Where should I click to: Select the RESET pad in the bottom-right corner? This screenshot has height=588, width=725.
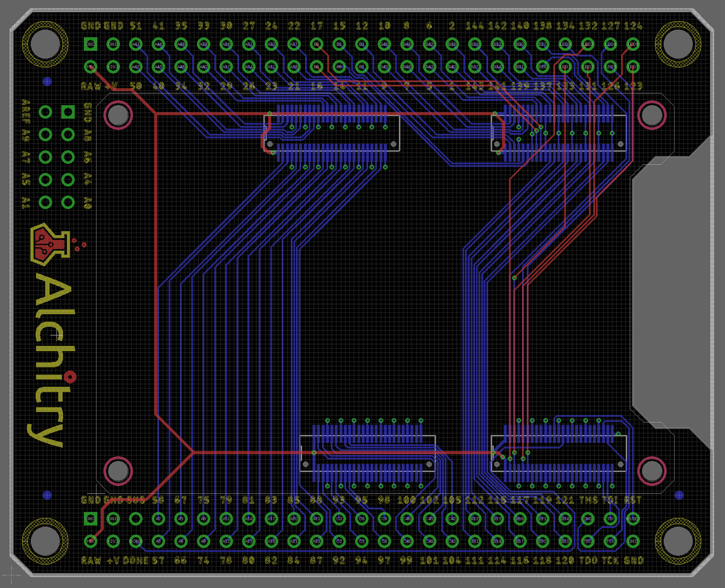633,519
